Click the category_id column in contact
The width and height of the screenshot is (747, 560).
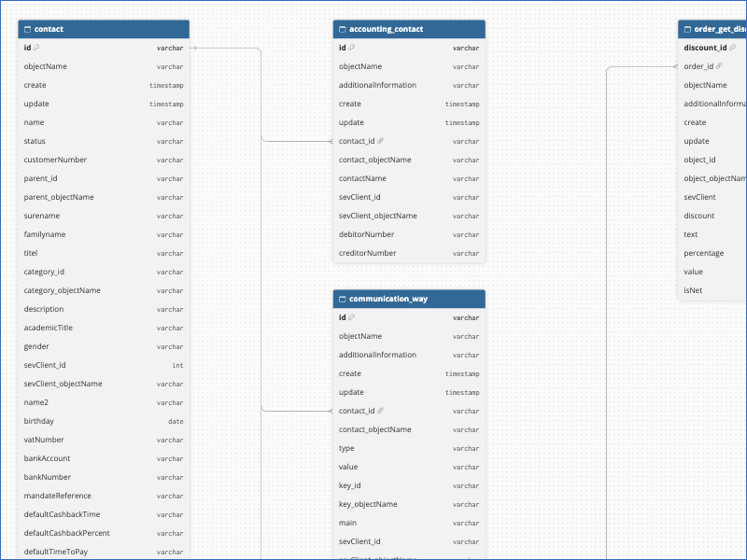tap(104, 272)
